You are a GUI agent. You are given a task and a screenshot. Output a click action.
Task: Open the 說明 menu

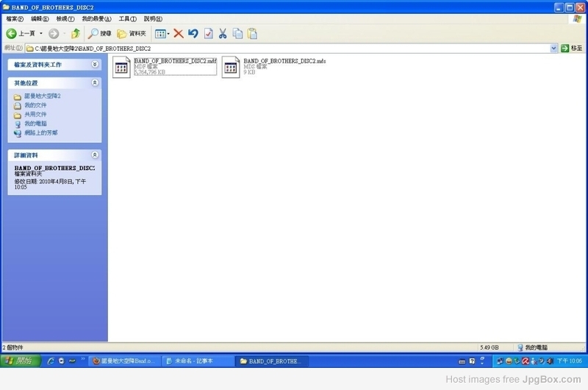pyautogui.click(x=153, y=19)
